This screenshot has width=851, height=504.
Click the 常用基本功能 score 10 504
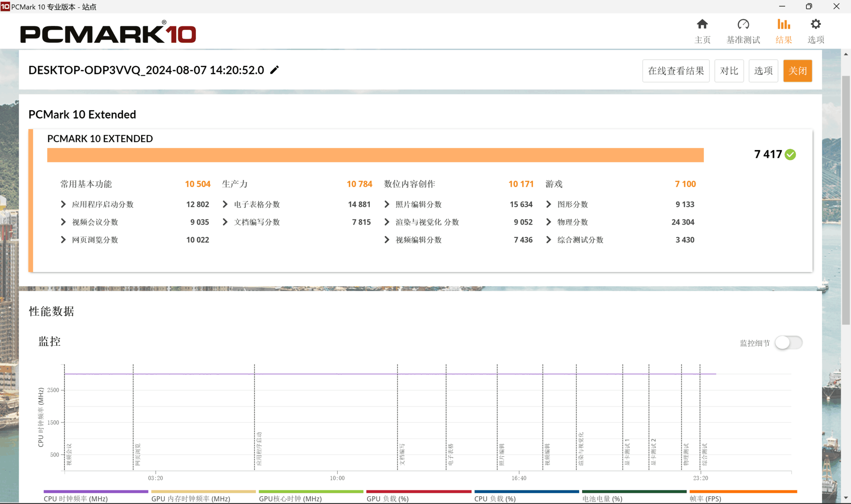pos(197,184)
